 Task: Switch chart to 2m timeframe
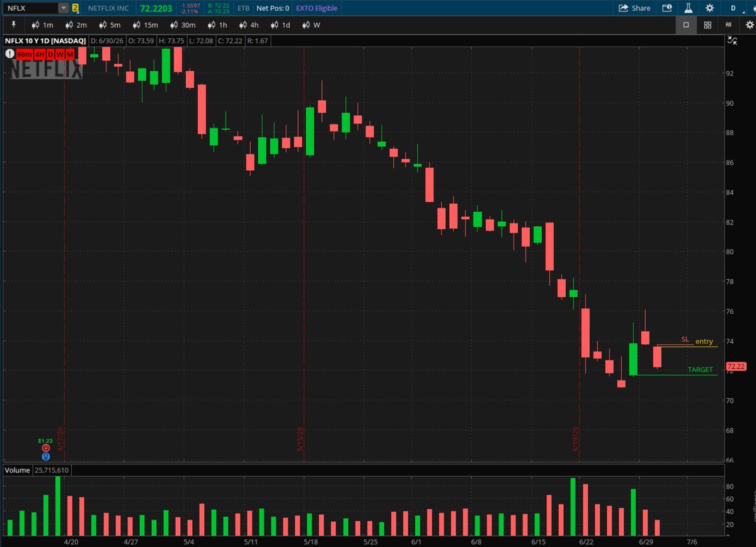click(76, 25)
